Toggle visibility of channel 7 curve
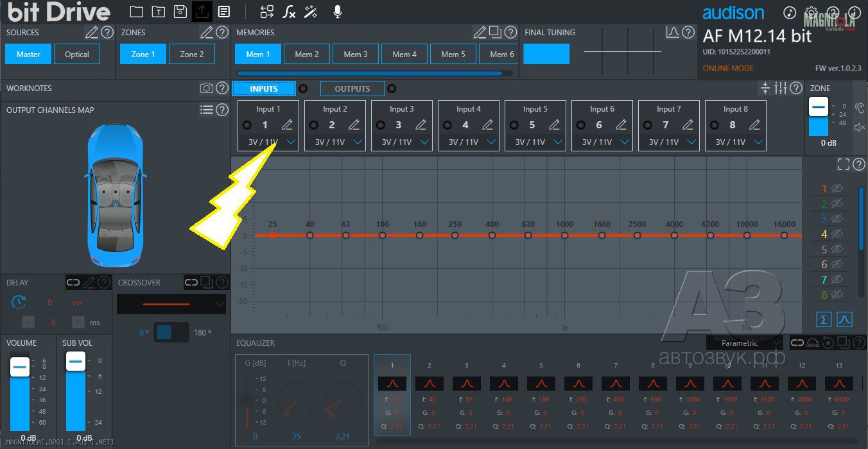868x449 pixels. click(x=837, y=280)
